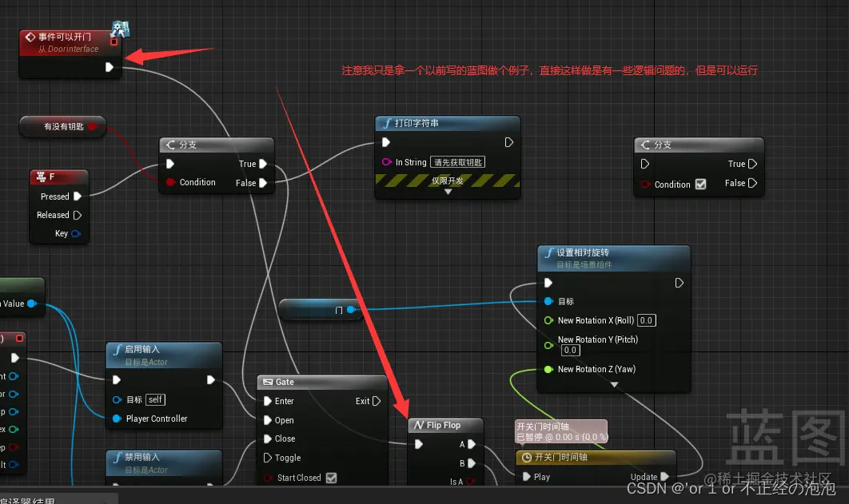Click New Rotation X (Roll) input pin
This screenshot has width=849, height=504.
548,320
